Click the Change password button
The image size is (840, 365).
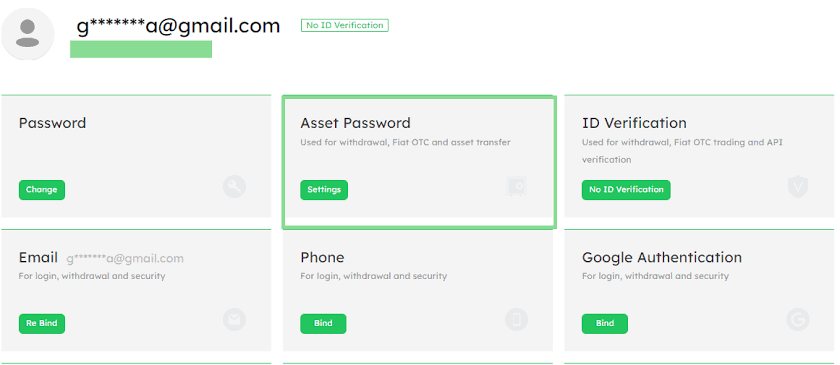tap(42, 190)
